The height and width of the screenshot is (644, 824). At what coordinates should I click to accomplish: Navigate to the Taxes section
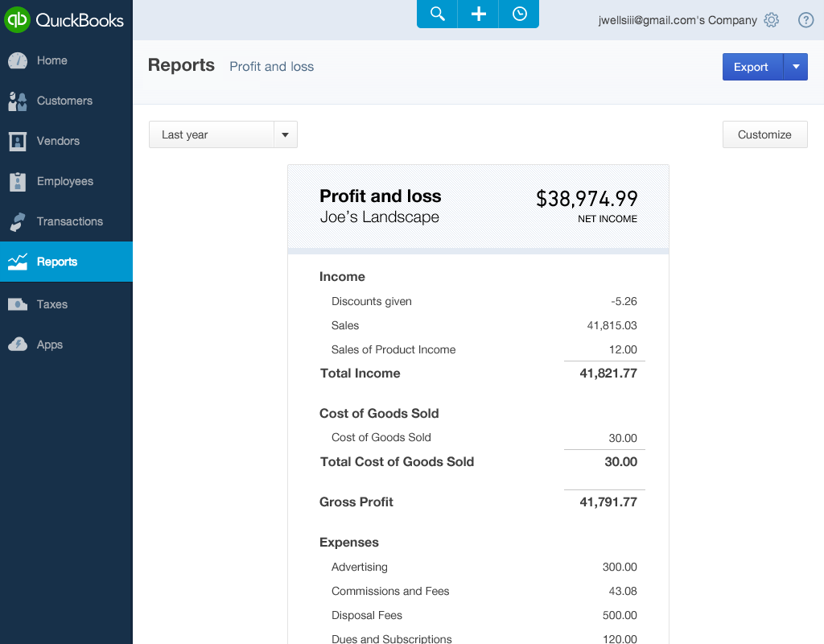coord(51,304)
